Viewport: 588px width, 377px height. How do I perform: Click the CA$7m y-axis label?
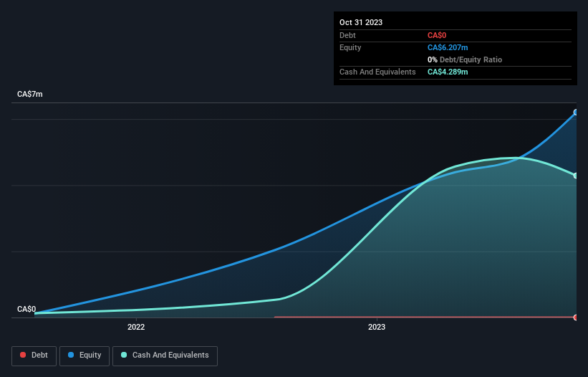(x=29, y=94)
